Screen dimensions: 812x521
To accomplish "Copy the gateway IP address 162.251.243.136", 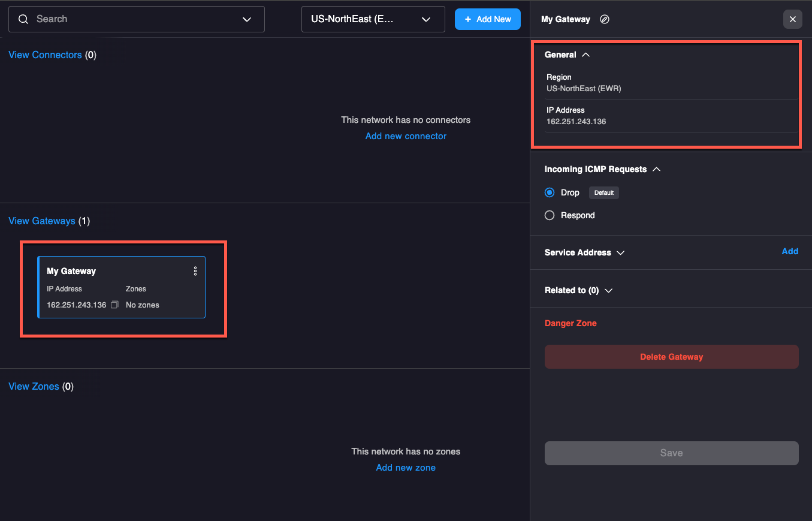I will 114,305.
